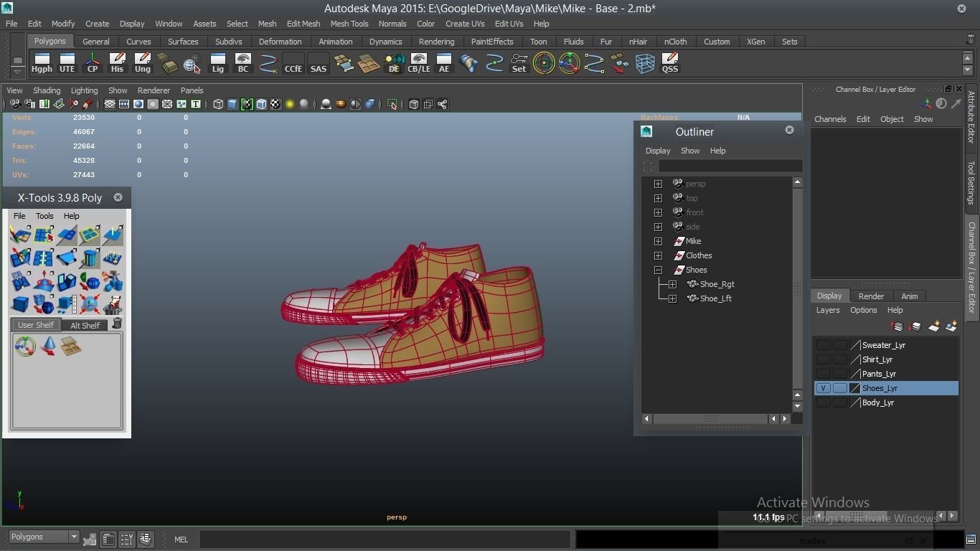The height and width of the screenshot is (551, 980).
Task: Toggle visibility box of Sweater_Lyr layer
Action: pos(823,345)
